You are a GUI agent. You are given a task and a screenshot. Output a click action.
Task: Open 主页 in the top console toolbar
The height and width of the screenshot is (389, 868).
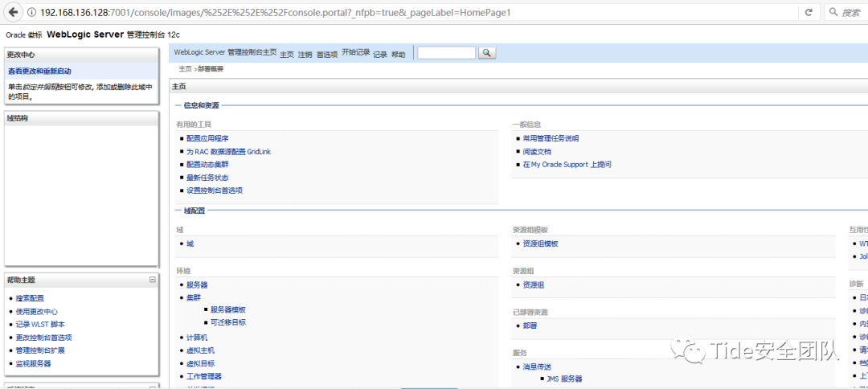point(287,55)
